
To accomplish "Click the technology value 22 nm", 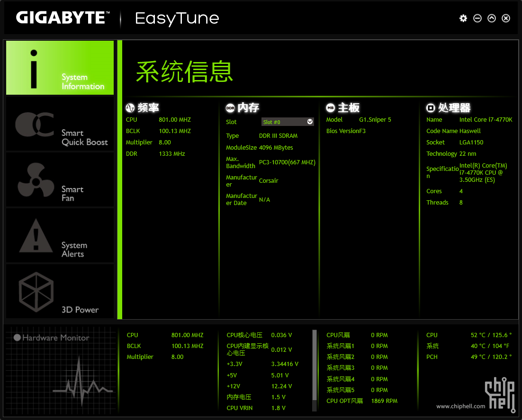I will click(468, 154).
